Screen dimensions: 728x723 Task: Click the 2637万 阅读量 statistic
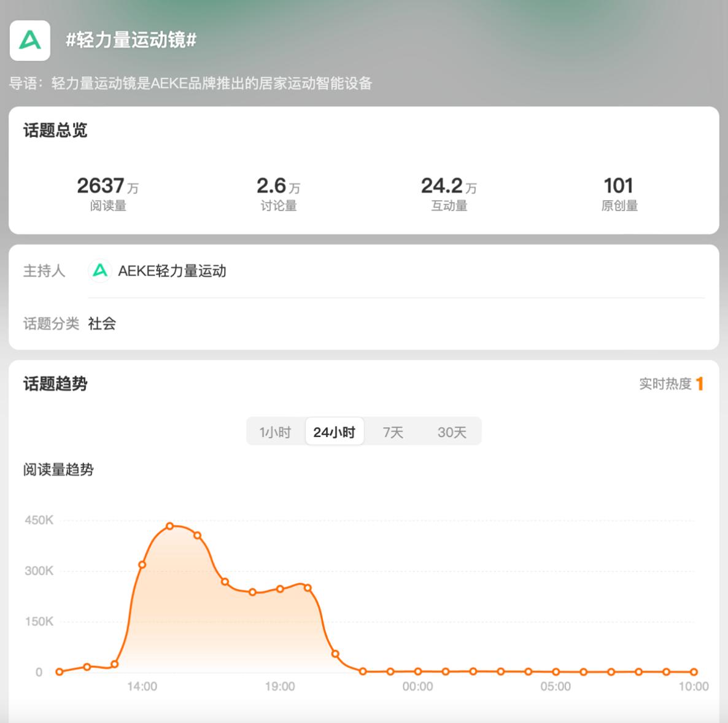click(x=108, y=193)
